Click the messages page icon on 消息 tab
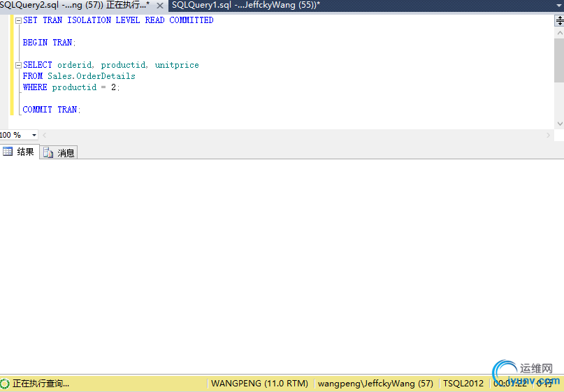 (48, 153)
